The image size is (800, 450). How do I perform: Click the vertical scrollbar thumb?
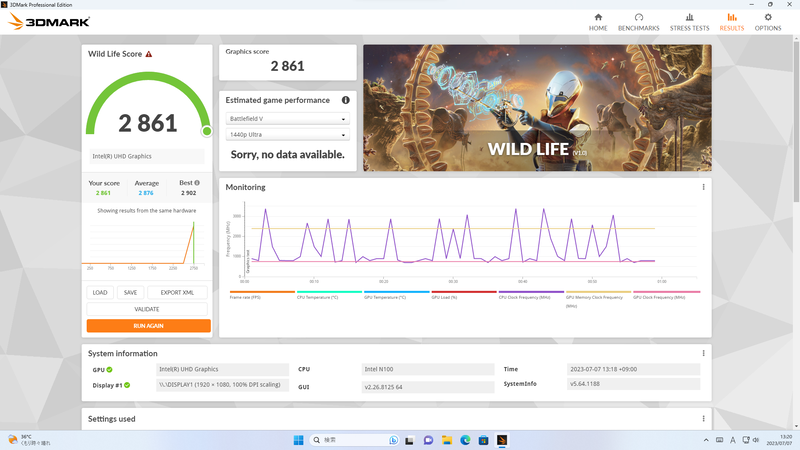796,122
